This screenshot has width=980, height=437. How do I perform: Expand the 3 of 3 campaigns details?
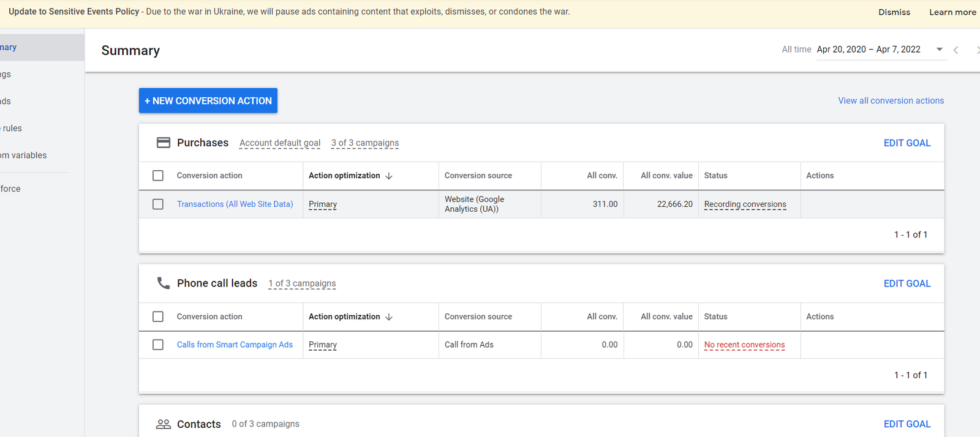tap(364, 143)
